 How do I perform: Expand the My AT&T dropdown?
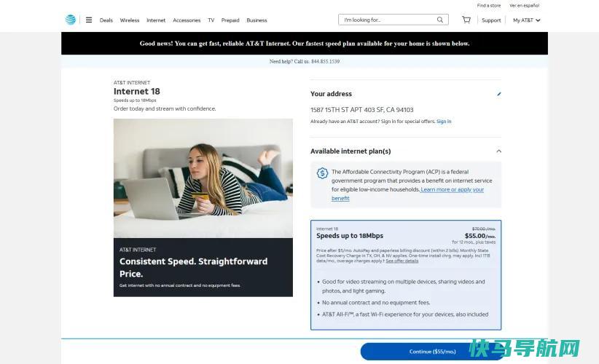pos(526,20)
